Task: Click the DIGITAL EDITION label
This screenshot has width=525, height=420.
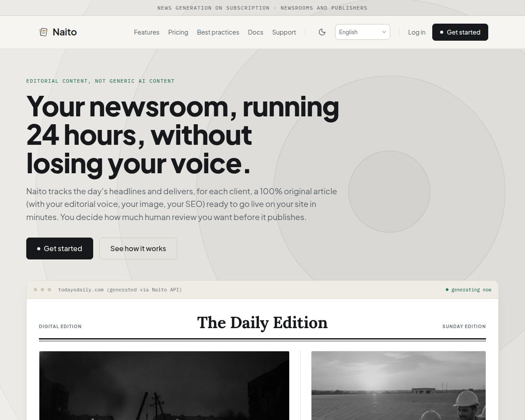Action: coord(60,326)
